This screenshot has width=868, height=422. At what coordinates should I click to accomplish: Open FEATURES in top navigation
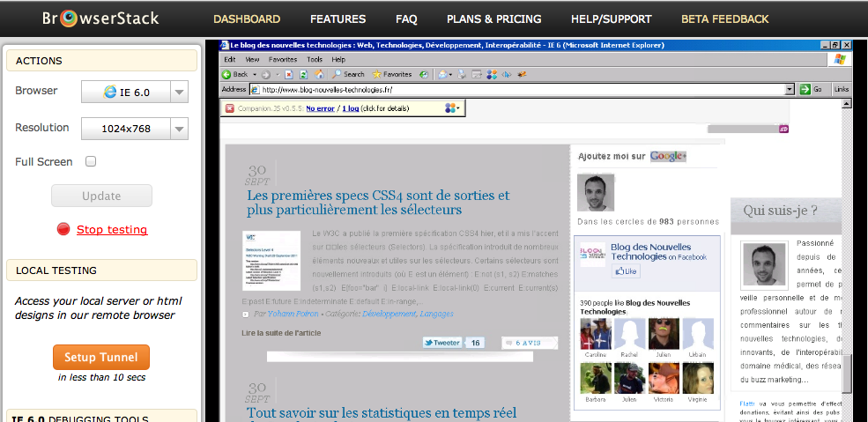pos(338,19)
